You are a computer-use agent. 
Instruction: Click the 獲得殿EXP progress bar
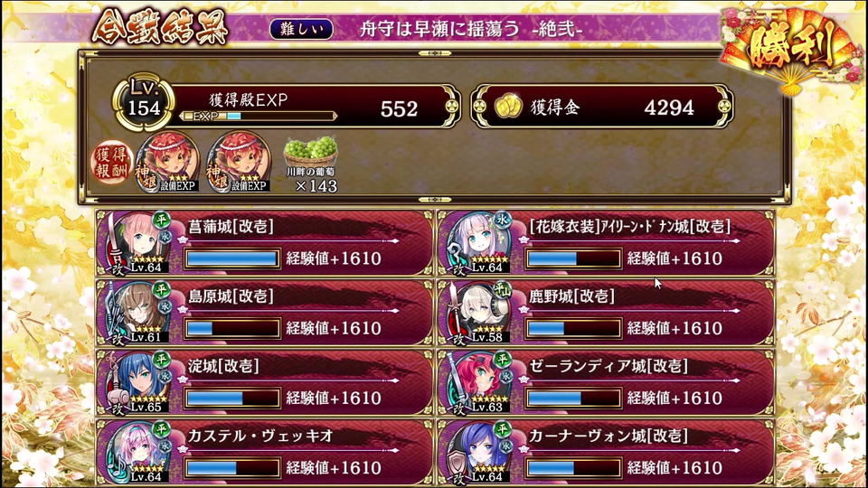click(258, 117)
